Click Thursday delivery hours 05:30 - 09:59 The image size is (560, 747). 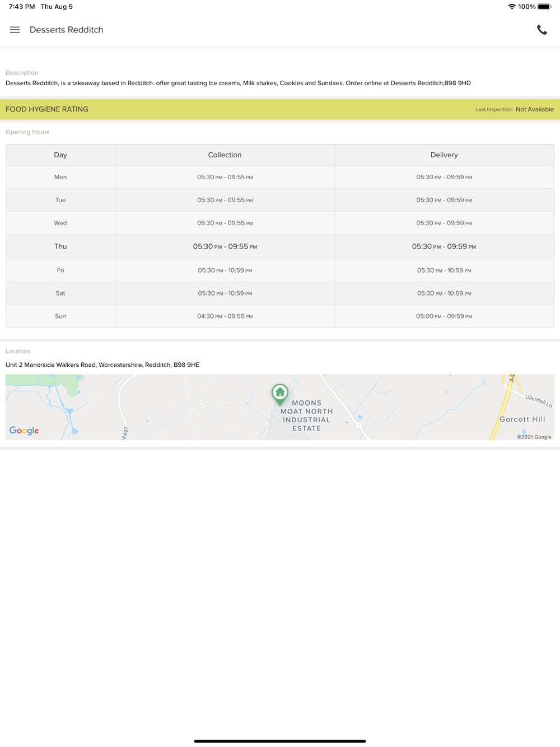(444, 246)
